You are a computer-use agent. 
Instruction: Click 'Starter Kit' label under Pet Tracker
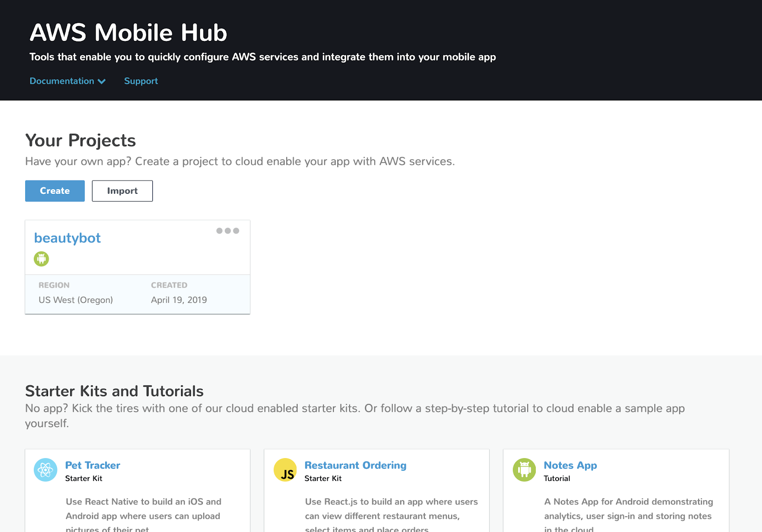pyautogui.click(x=84, y=478)
